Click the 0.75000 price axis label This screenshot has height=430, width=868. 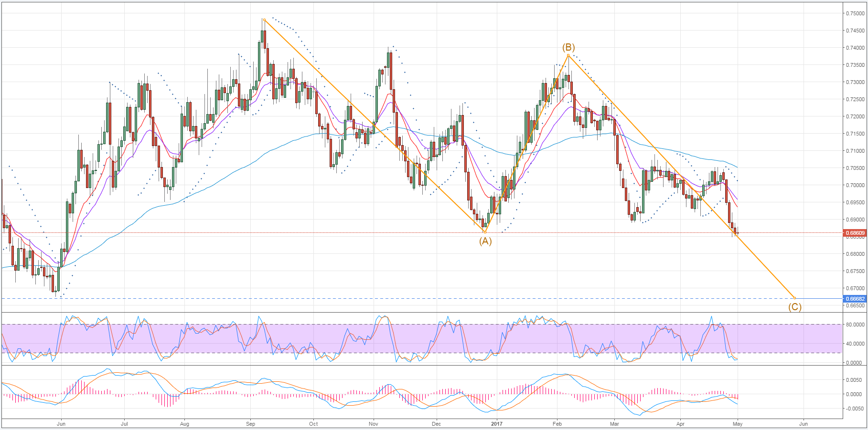855,13
